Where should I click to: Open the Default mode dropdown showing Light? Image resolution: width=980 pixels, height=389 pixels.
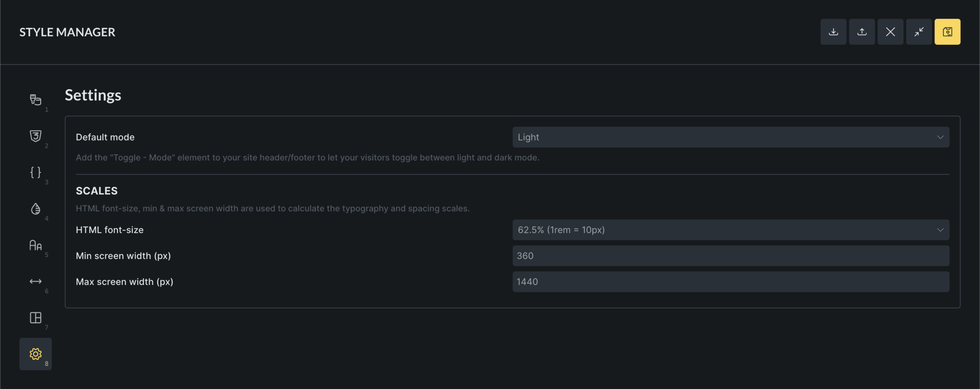(730, 137)
